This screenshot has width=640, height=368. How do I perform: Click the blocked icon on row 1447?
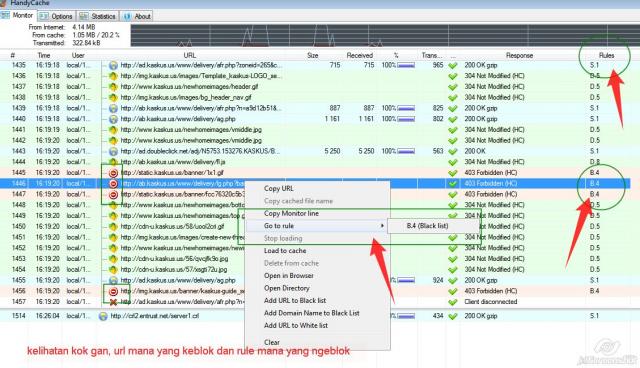tap(113, 194)
